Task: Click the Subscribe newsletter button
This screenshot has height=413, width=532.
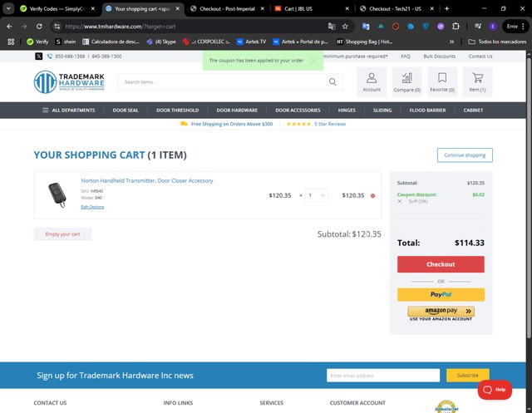Action: [x=467, y=376]
